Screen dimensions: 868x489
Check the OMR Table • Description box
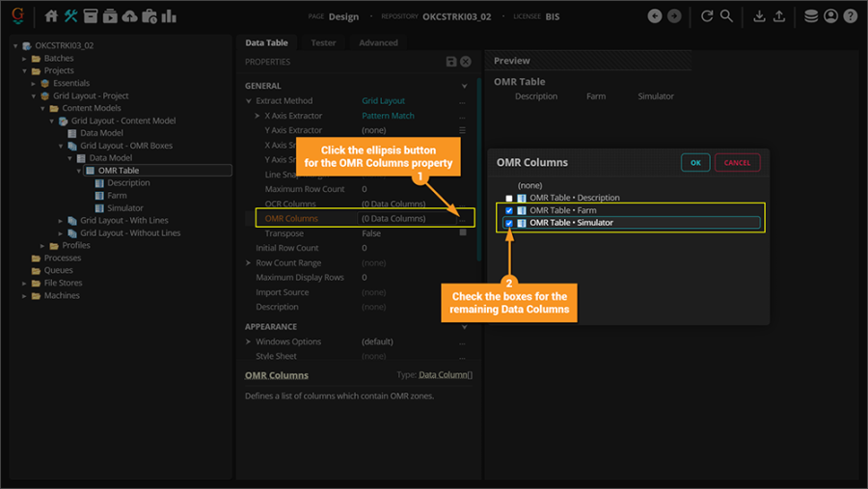point(509,198)
